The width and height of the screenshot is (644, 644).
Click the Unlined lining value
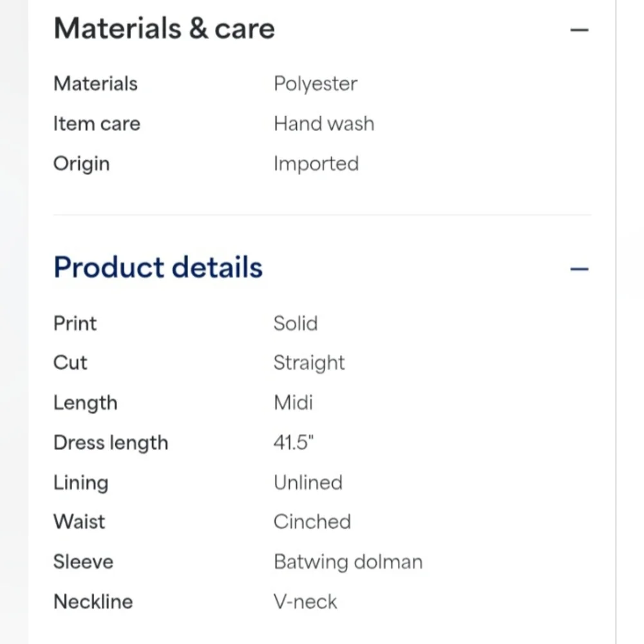308,482
